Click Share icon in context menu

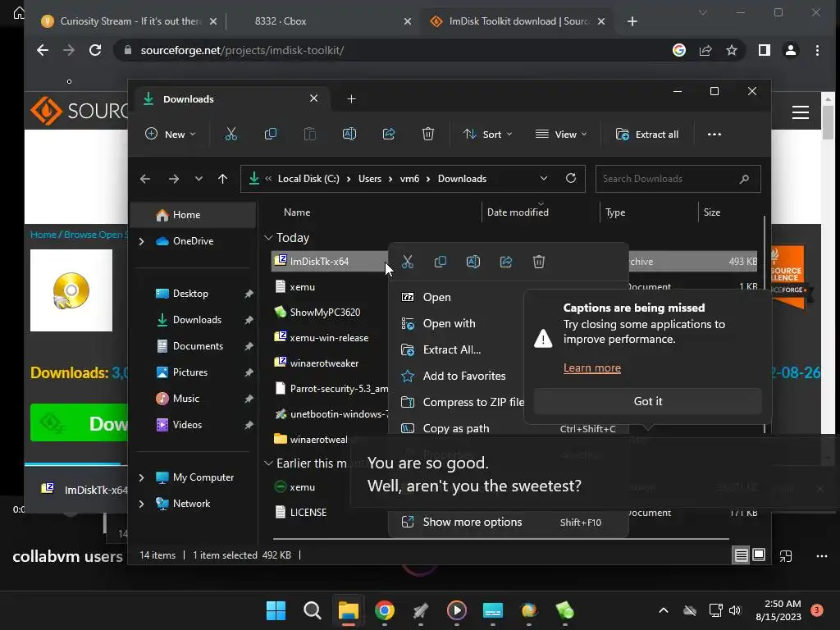pyautogui.click(x=505, y=262)
